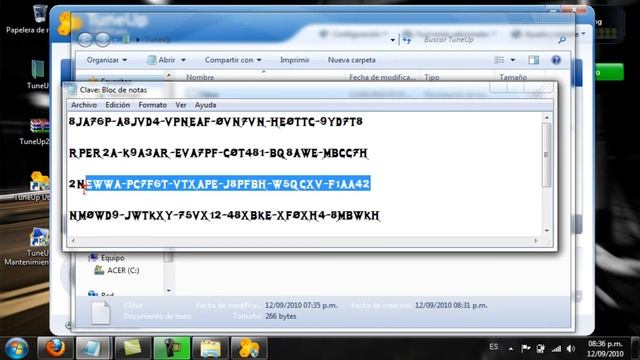
Task: Click the Notepad title bar icon
Action: (x=72, y=90)
